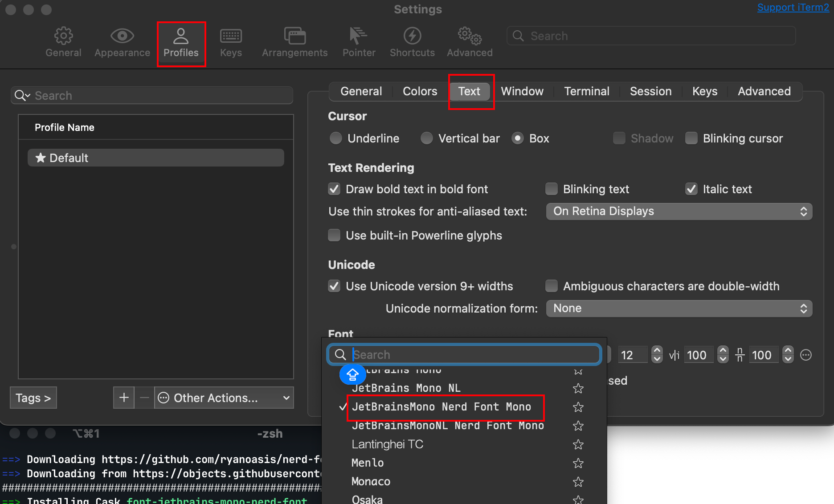Click the Support iTerm2 link
Image resolution: width=834 pixels, height=504 pixels.
click(x=793, y=8)
